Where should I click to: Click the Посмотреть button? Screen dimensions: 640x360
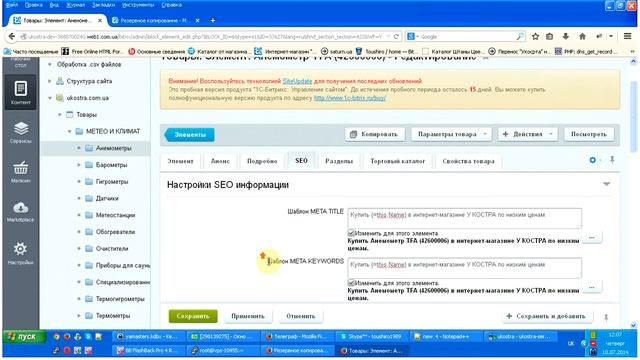click(589, 134)
